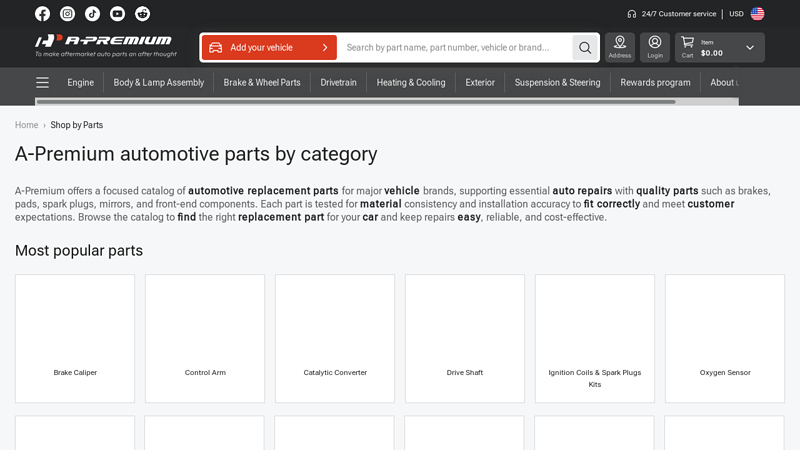Go to the Home breadcrumb

pos(27,125)
